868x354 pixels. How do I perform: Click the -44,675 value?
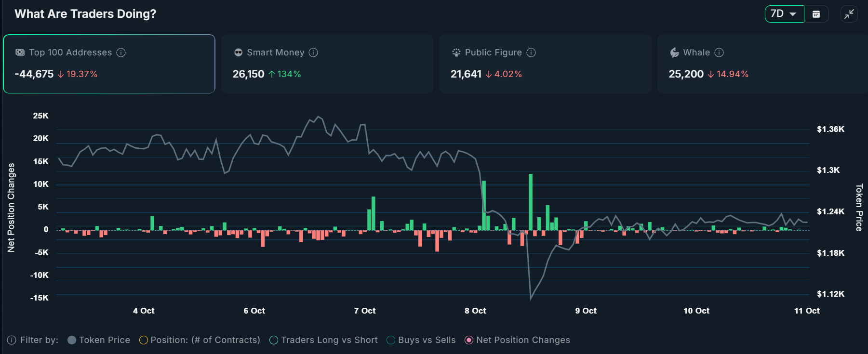tap(34, 74)
